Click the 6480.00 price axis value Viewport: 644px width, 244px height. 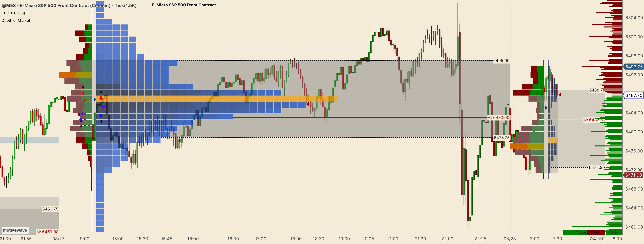coord(634,132)
